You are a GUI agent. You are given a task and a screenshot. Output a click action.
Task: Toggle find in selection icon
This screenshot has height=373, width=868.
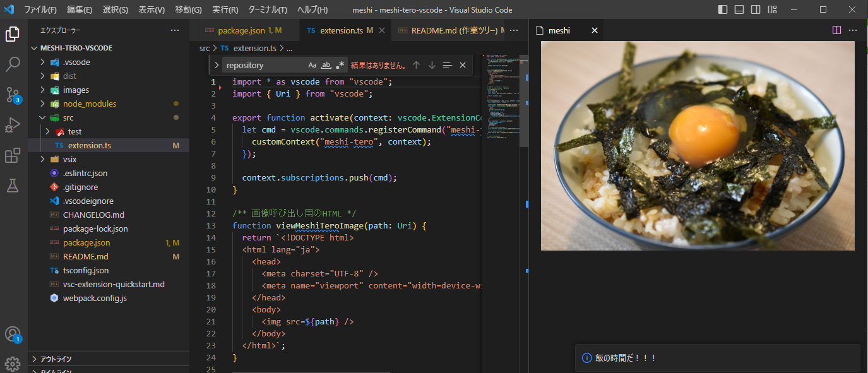click(x=448, y=65)
